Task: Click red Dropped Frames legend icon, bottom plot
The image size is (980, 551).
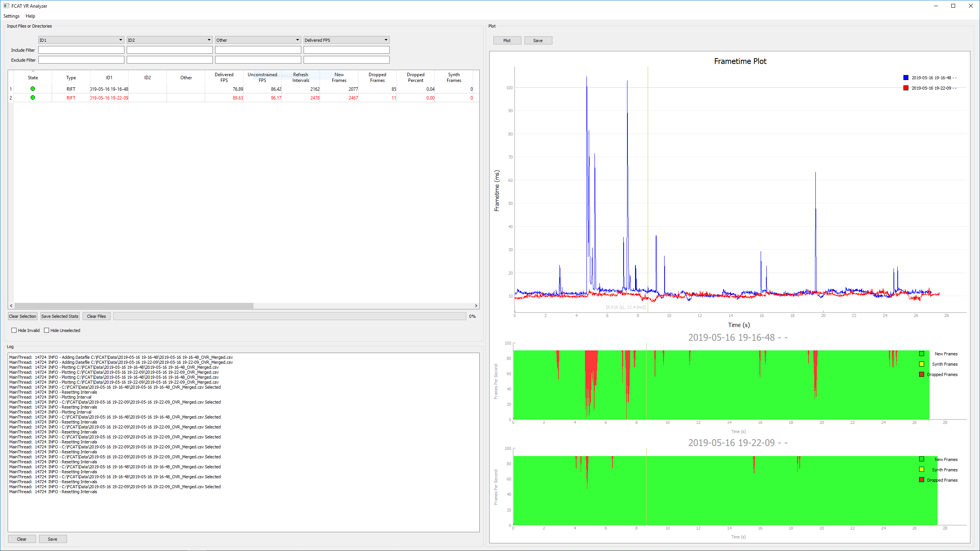Action: [x=921, y=480]
